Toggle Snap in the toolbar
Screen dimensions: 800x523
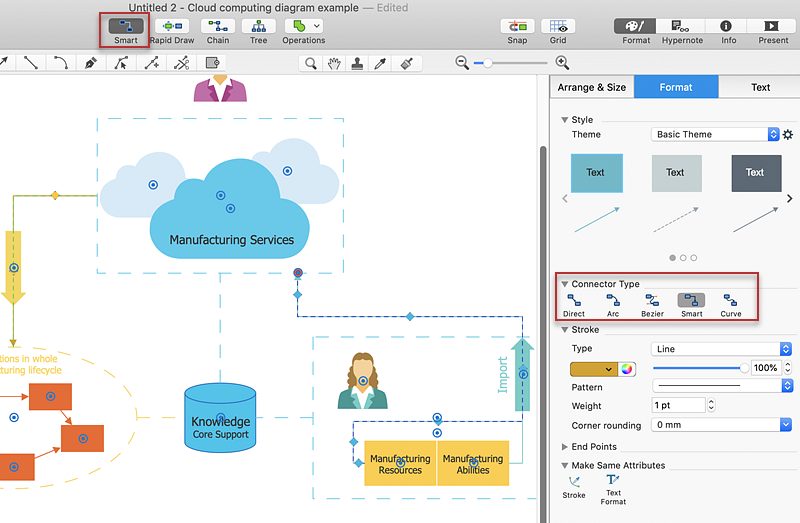tap(517, 27)
